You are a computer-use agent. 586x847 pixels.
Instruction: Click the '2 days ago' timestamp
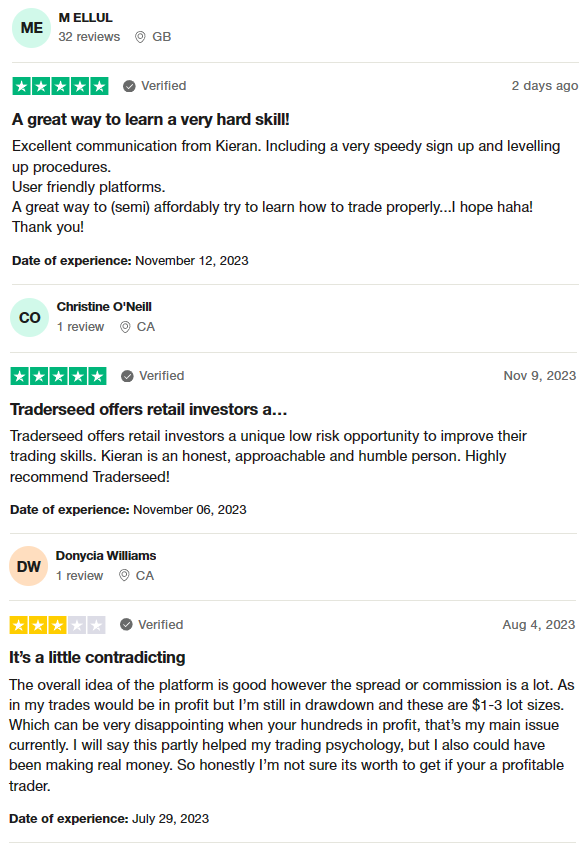(x=544, y=86)
